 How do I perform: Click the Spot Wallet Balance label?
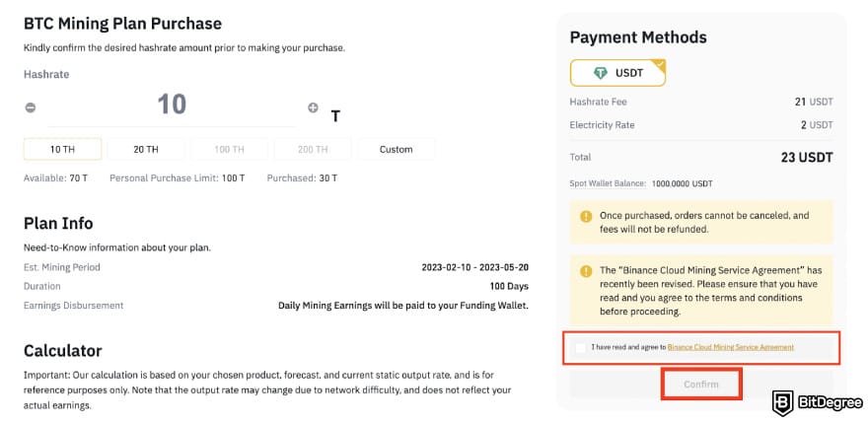pyautogui.click(x=608, y=183)
